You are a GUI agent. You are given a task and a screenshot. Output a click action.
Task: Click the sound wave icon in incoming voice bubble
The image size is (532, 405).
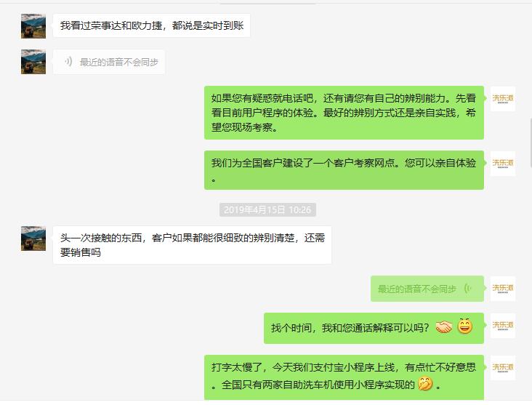coord(68,62)
